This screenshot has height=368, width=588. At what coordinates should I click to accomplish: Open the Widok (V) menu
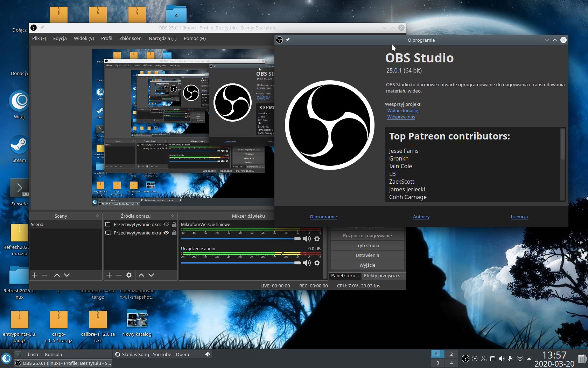[x=84, y=38]
